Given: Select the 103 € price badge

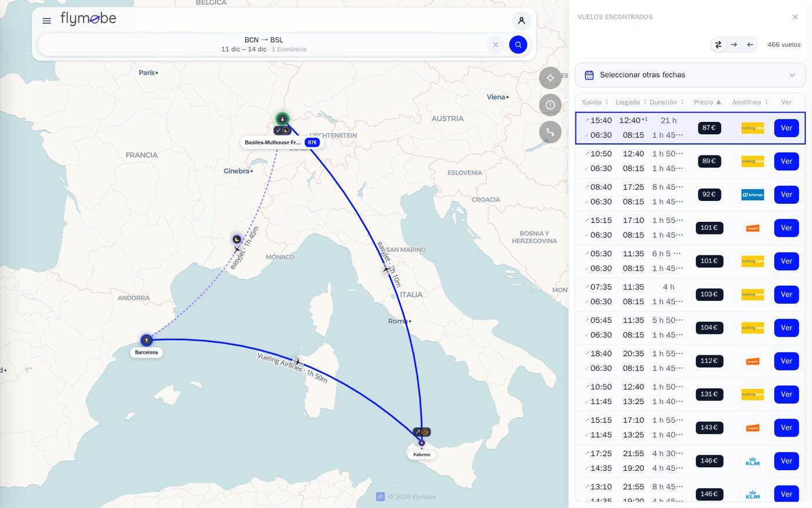Looking at the screenshot, I should tap(709, 294).
